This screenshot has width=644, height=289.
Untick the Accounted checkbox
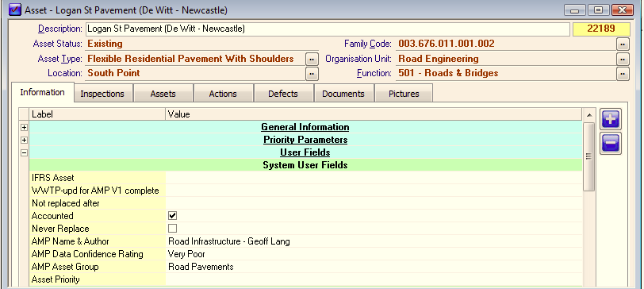pyautogui.click(x=173, y=216)
